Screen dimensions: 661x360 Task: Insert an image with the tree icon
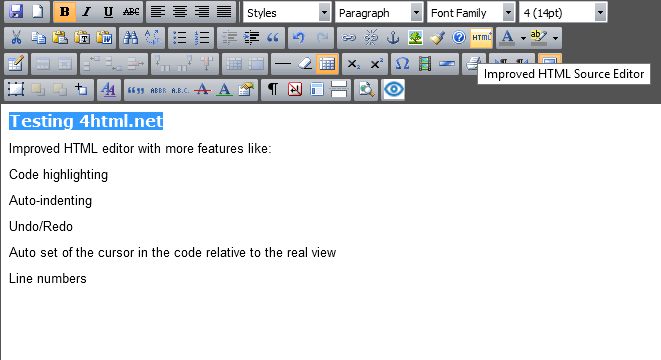(x=415, y=38)
